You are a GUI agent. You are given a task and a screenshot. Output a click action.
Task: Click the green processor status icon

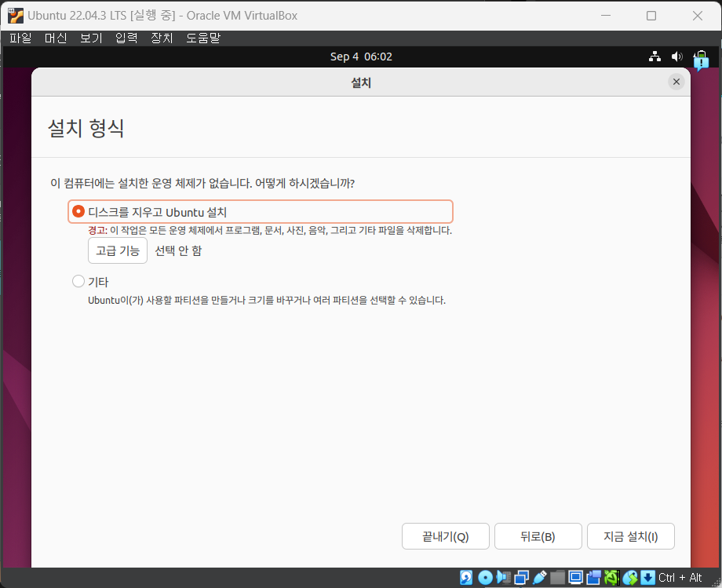(612, 578)
